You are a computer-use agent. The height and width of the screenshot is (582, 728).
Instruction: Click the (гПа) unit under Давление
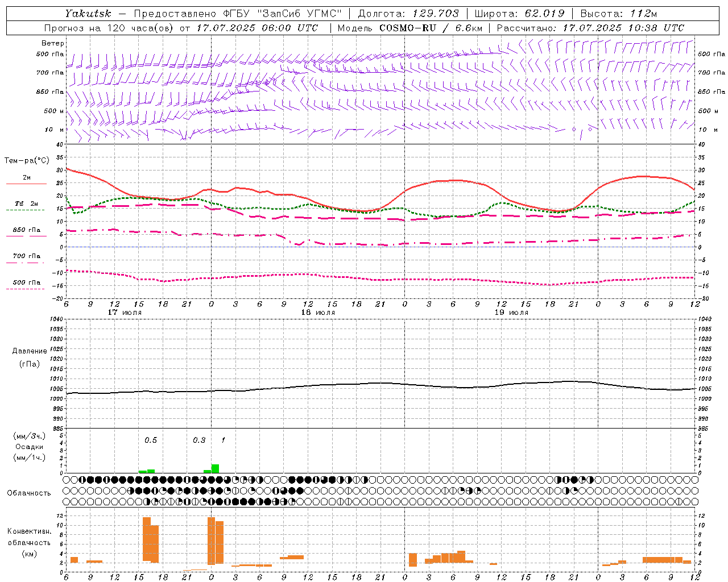(x=30, y=364)
